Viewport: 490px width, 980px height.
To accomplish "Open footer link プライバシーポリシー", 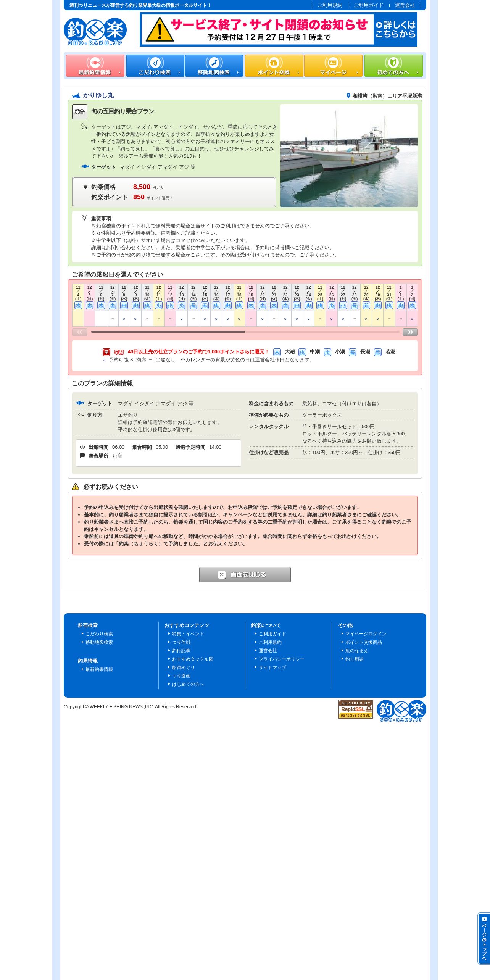I will 282,659.
